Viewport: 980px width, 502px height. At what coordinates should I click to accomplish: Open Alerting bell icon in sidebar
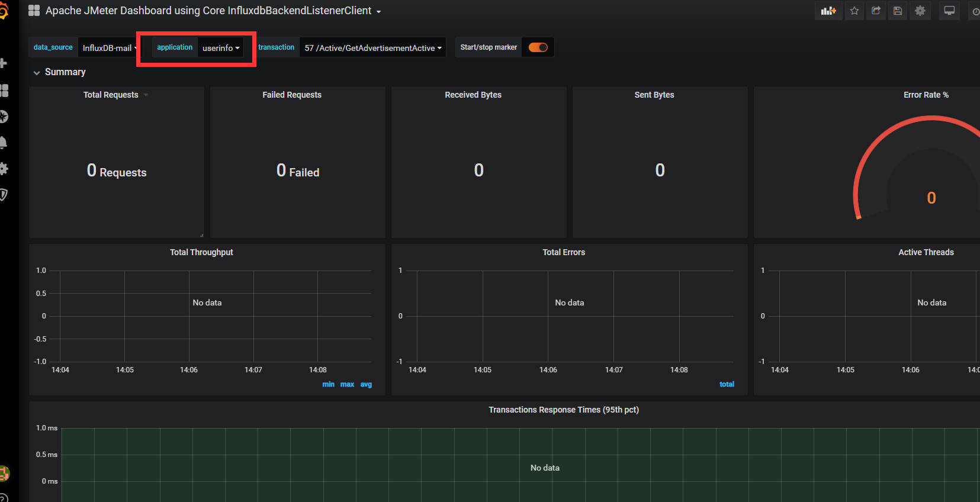pyautogui.click(x=3, y=143)
